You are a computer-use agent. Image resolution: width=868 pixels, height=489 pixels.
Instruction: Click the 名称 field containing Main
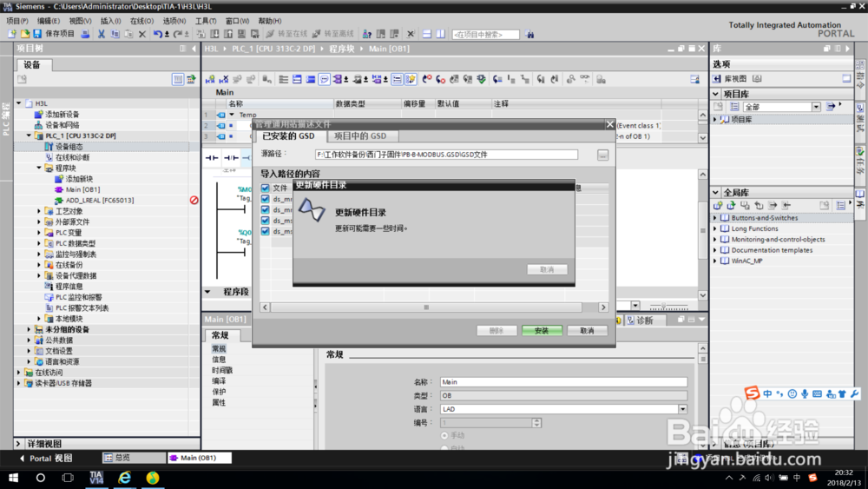pos(563,382)
